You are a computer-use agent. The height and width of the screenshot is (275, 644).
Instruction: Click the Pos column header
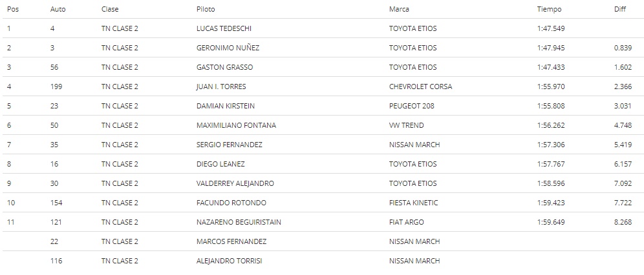13,9
